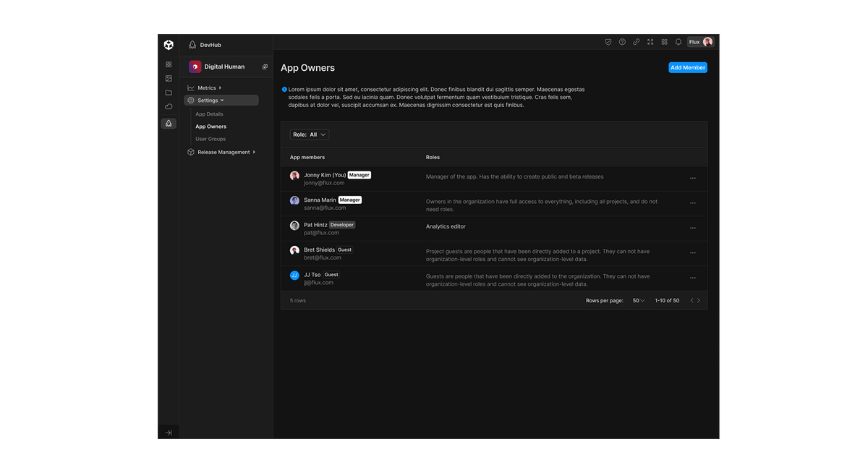The image size is (868, 473).
Task: Open the Role: All filter dropdown
Action: tap(310, 135)
